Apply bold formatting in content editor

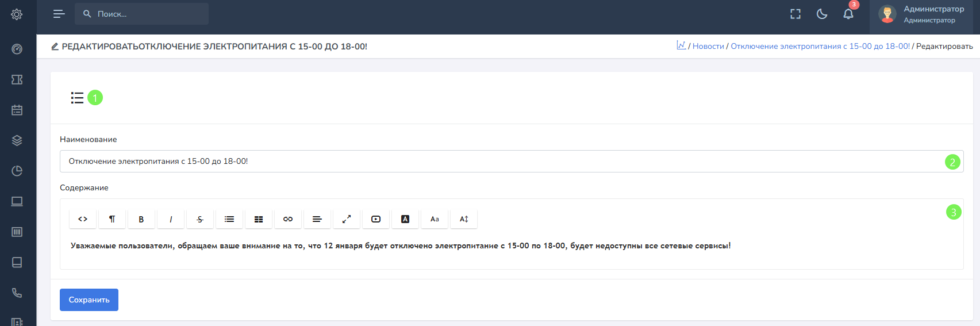coord(141,219)
